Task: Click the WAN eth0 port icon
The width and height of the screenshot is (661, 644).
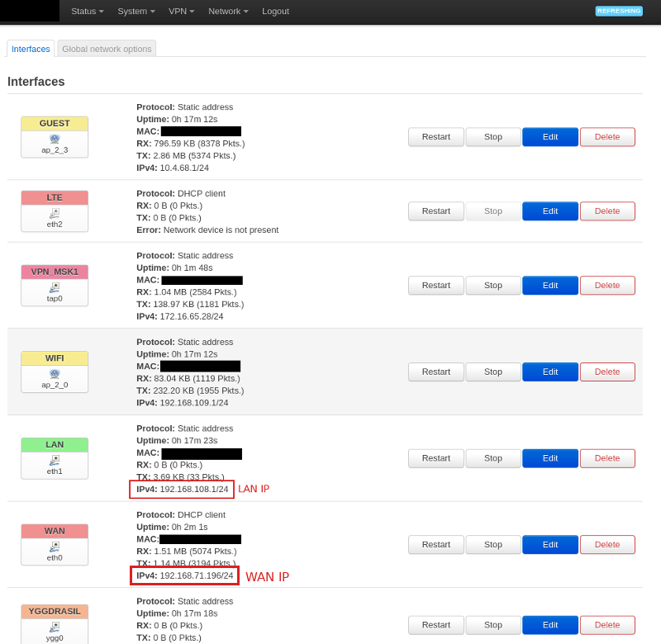Action: (x=55, y=547)
